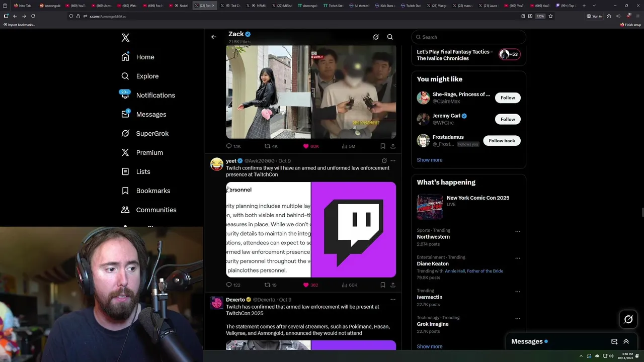Open SuperGrok from the sidebar

click(x=145, y=133)
